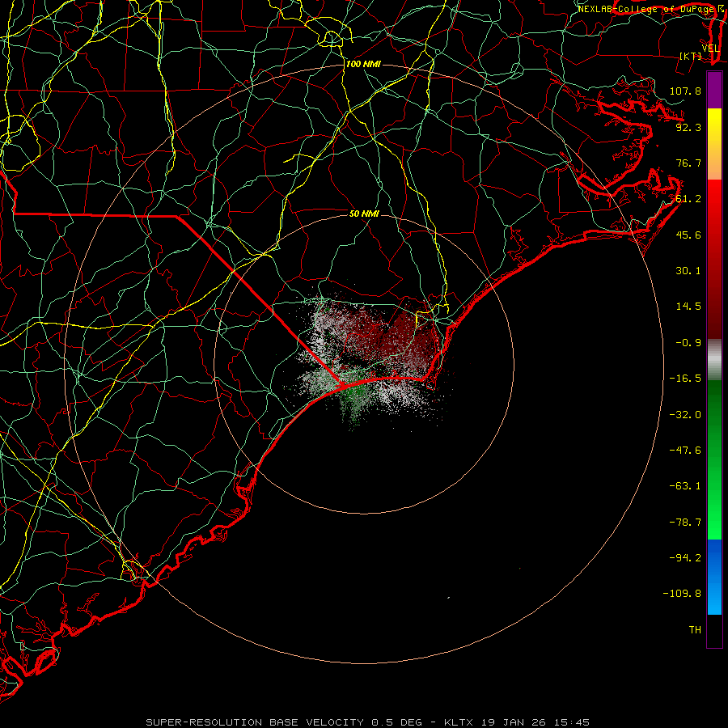Pick the gray near-zero color bar segment
728x728 pixels.
[x=714, y=360]
